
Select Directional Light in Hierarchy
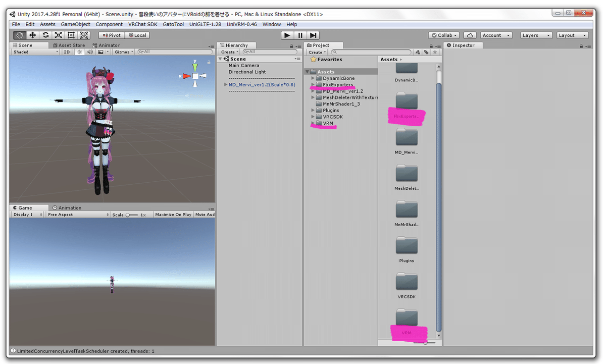[x=247, y=72]
